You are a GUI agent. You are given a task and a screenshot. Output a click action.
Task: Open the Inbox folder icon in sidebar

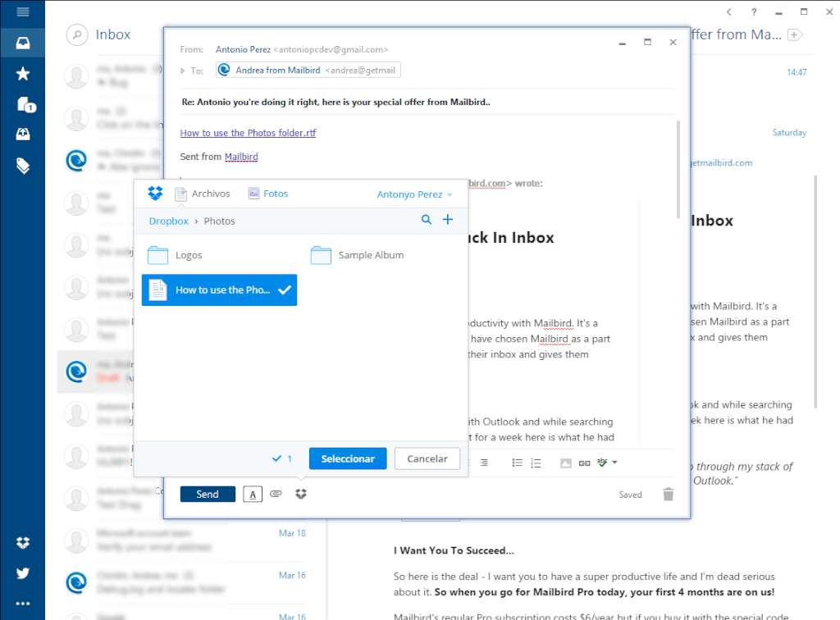coord(22,43)
